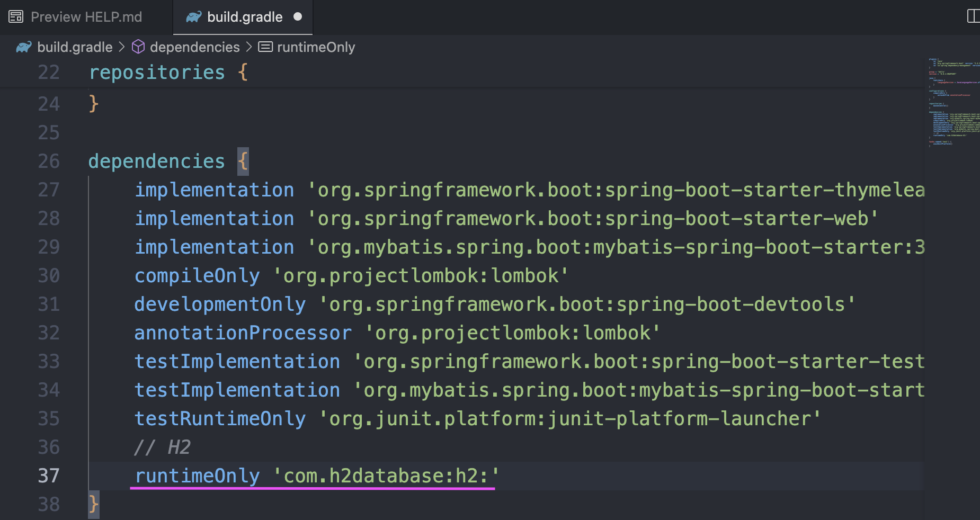Click 'org.projectlombok:lombok' string on line 32
The image size is (980, 520).
[x=512, y=333]
